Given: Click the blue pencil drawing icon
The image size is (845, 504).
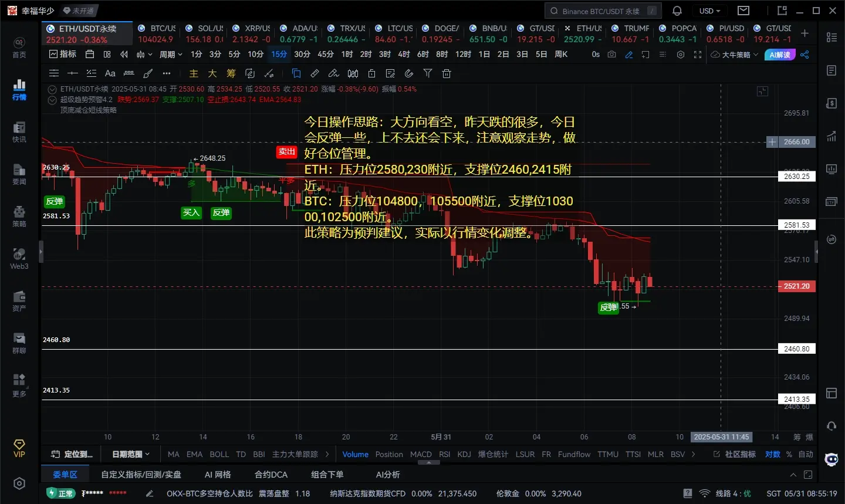Looking at the screenshot, I should (629, 55).
